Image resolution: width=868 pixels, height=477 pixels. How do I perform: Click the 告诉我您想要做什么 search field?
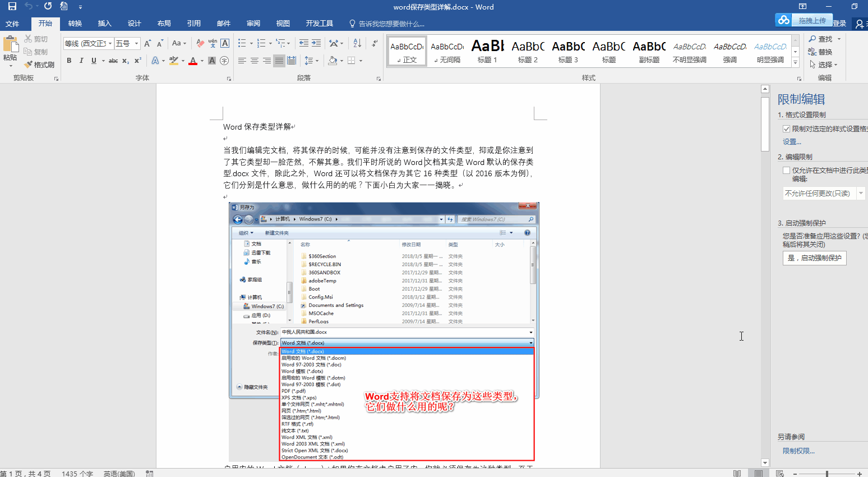[x=386, y=24]
